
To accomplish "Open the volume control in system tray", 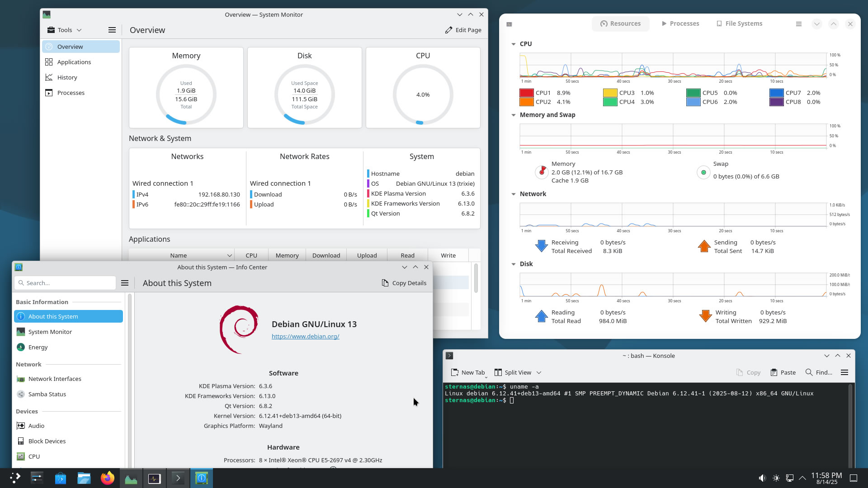I will (x=762, y=478).
